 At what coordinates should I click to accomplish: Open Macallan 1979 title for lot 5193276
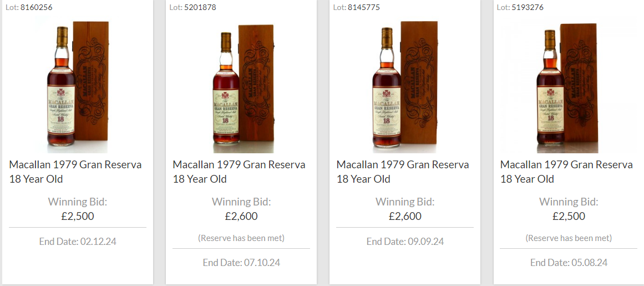[x=566, y=172]
